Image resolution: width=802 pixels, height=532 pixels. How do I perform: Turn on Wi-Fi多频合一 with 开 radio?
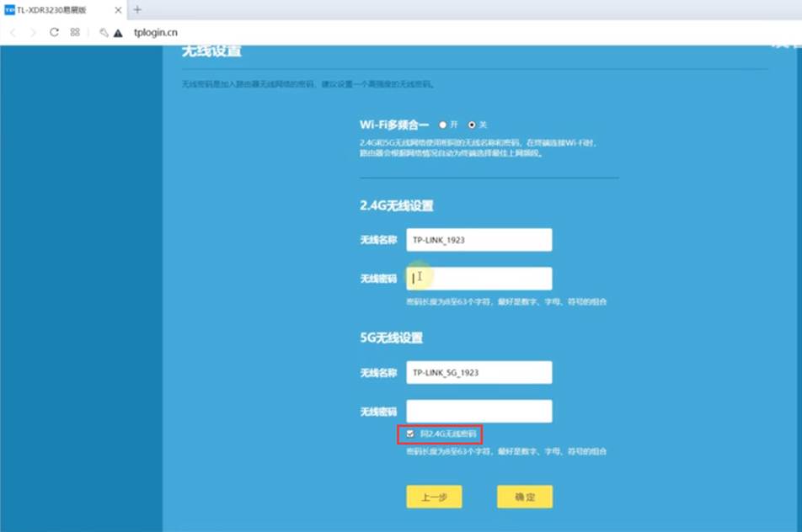[x=443, y=125]
